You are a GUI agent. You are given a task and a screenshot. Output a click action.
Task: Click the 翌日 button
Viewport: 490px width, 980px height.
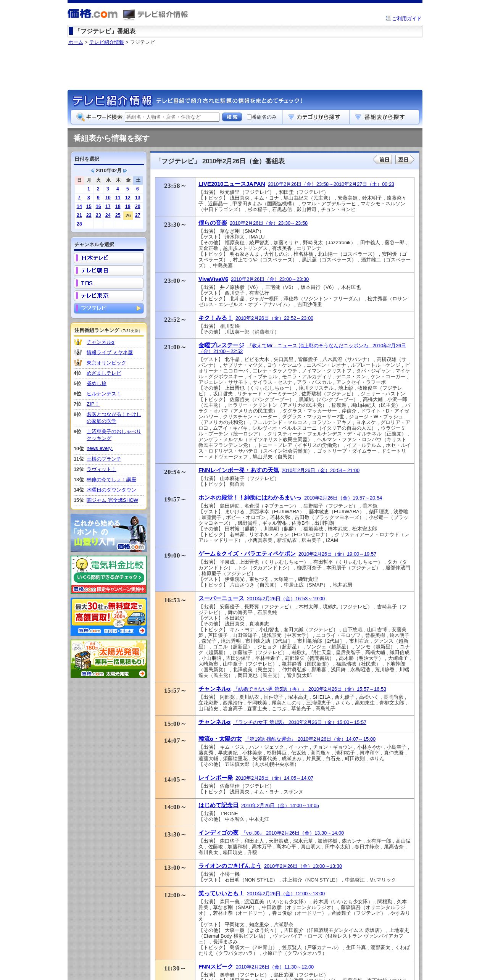(x=405, y=160)
